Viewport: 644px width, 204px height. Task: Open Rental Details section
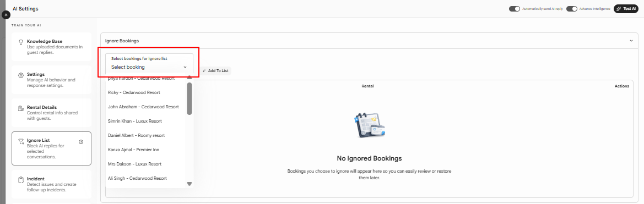(x=51, y=113)
